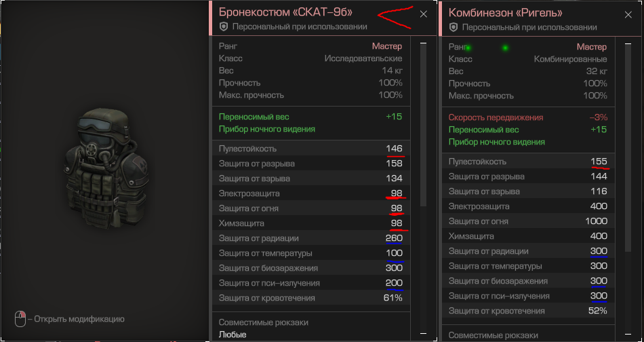Click the shield icon under СКАТ-9б title
644x342 pixels.
(x=224, y=26)
